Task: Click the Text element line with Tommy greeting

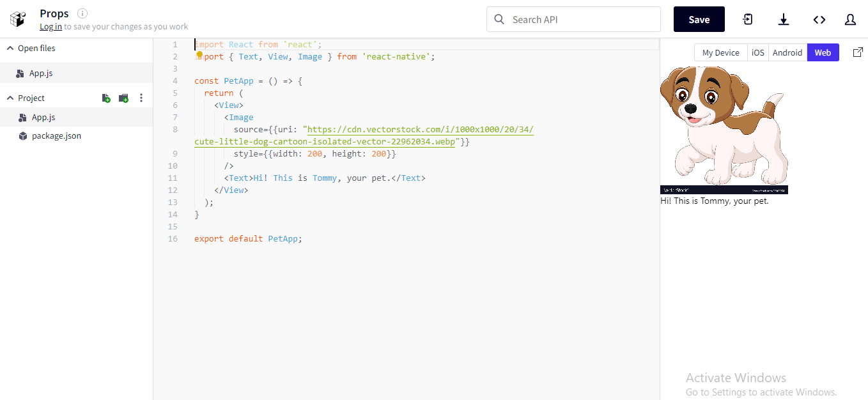Action: (325, 178)
